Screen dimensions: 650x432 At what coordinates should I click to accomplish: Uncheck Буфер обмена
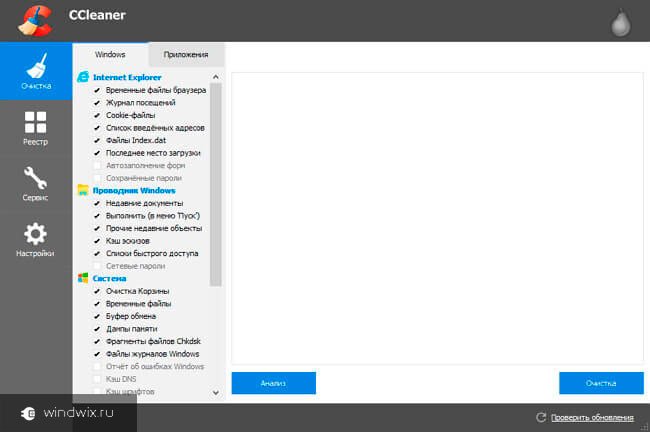(x=97, y=316)
